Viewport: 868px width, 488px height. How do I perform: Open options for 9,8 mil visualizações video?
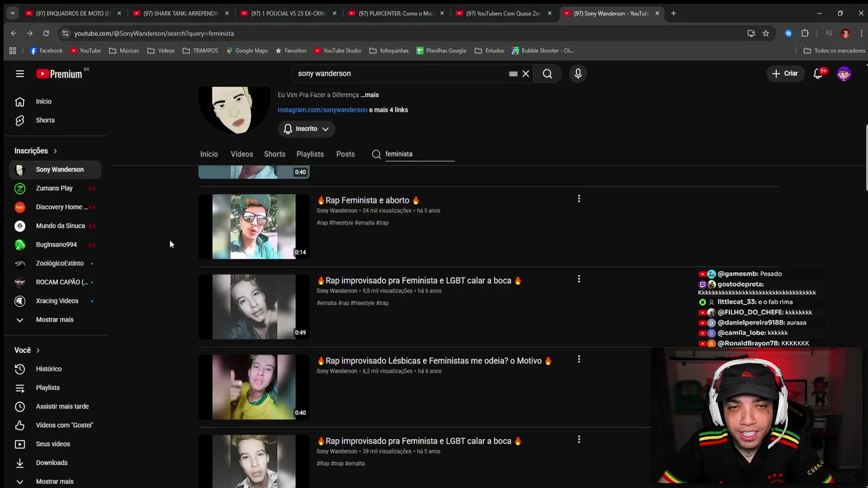pos(578,279)
